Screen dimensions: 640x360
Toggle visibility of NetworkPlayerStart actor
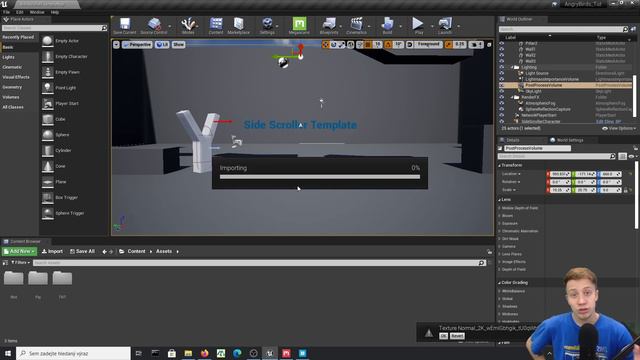pos(502,116)
